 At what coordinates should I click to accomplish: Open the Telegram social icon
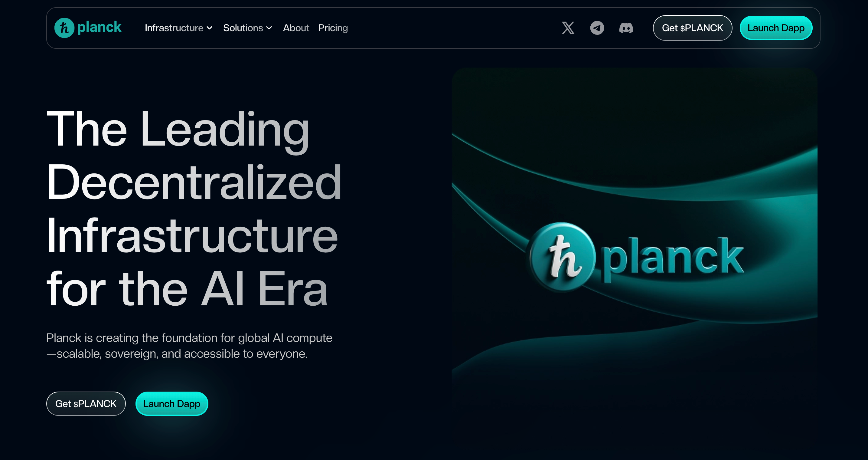coord(597,28)
